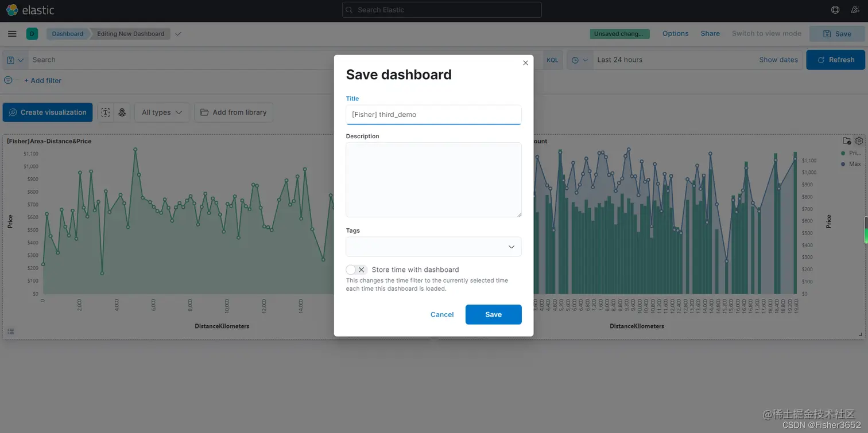868x433 pixels.
Task: Click the DistanceKilometers label on right chart
Action: (637, 326)
